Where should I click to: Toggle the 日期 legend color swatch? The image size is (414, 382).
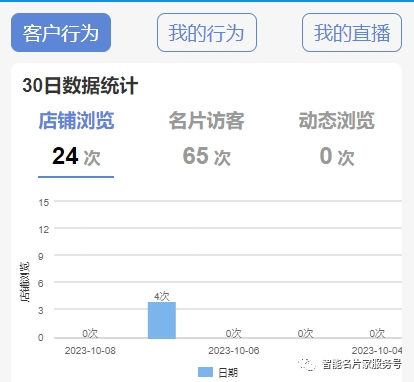tap(205, 372)
